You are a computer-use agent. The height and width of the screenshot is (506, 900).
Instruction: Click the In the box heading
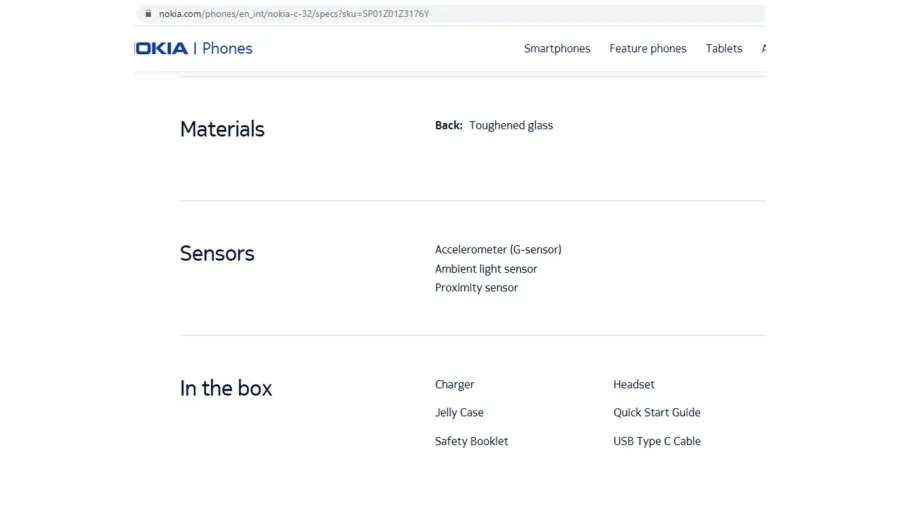226,388
